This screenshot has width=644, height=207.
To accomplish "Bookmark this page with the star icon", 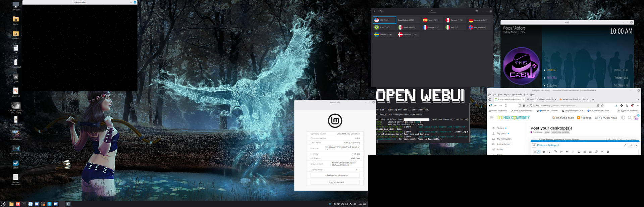I will [602, 105].
